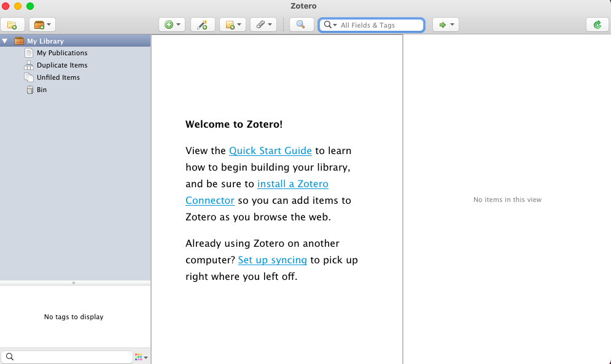The height and width of the screenshot is (364, 611).
Task: Click the green New Item plus button
Action: click(172, 25)
